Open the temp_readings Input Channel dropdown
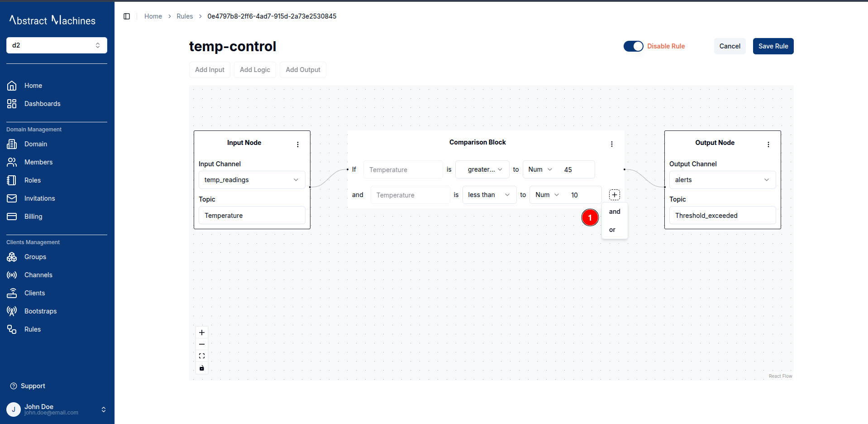 point(252,180)
